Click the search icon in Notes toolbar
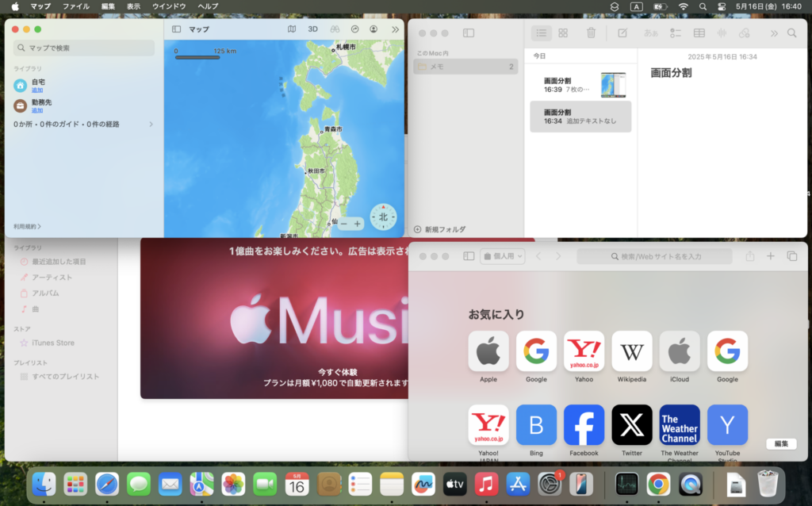The width and height of the screenshot is (812, 506). tap(792, 33)
